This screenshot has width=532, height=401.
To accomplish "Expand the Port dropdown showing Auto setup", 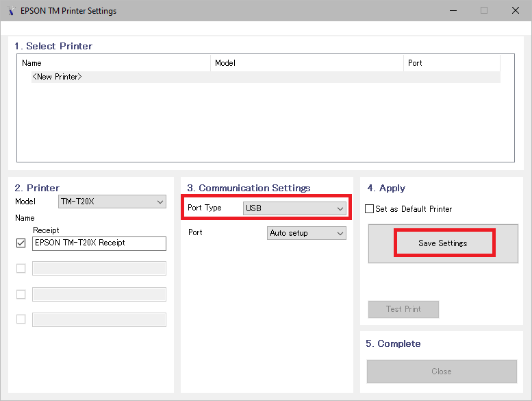I will (307, 233).
